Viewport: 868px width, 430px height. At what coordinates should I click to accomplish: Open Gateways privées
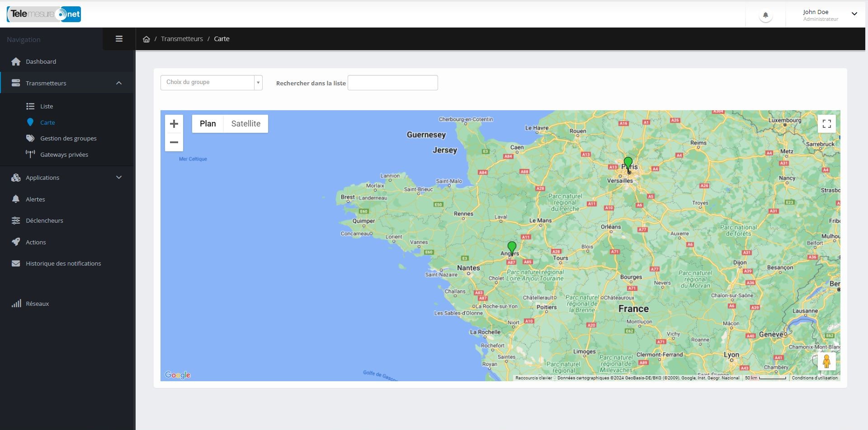(64, 154)
